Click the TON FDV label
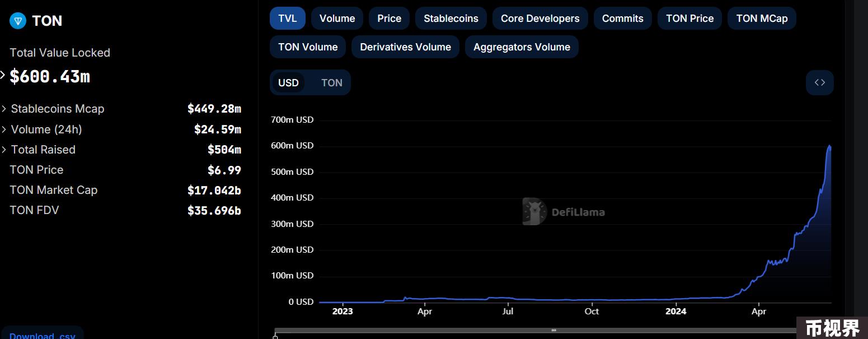 [34, 210]
